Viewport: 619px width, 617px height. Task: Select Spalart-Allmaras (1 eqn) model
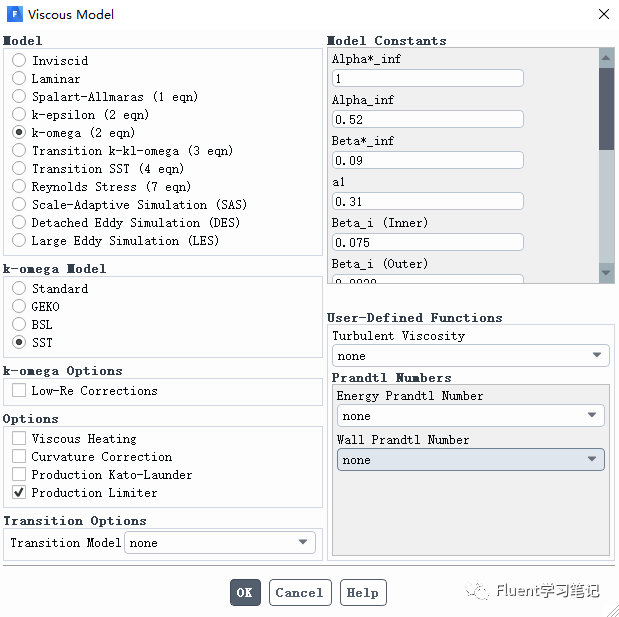[19, 97]
